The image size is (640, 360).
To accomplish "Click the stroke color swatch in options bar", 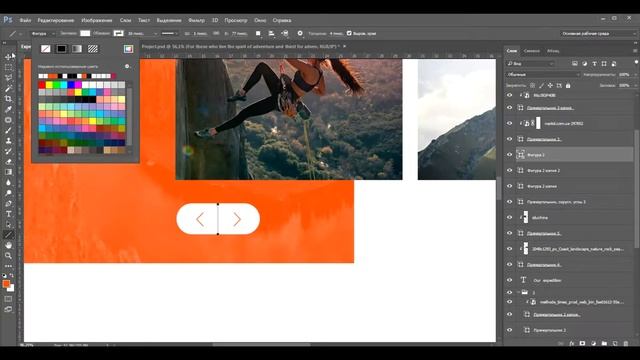I will pos(118,33).
